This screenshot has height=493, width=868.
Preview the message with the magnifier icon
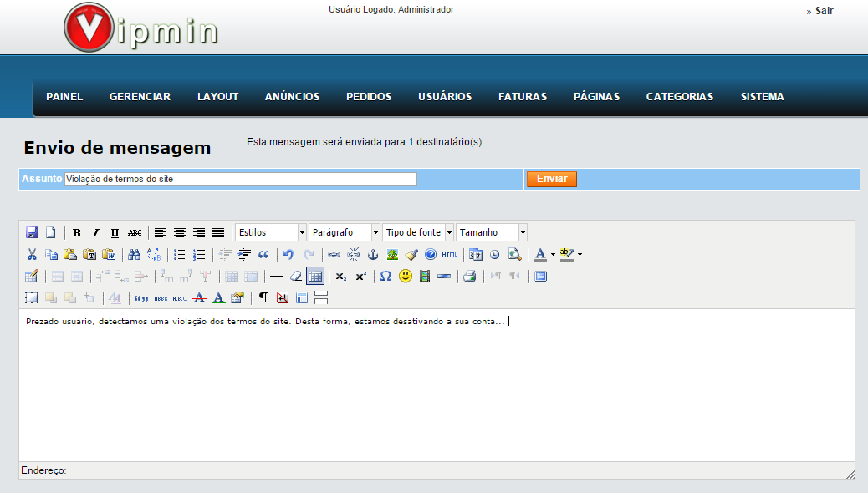tap(514, 255)
